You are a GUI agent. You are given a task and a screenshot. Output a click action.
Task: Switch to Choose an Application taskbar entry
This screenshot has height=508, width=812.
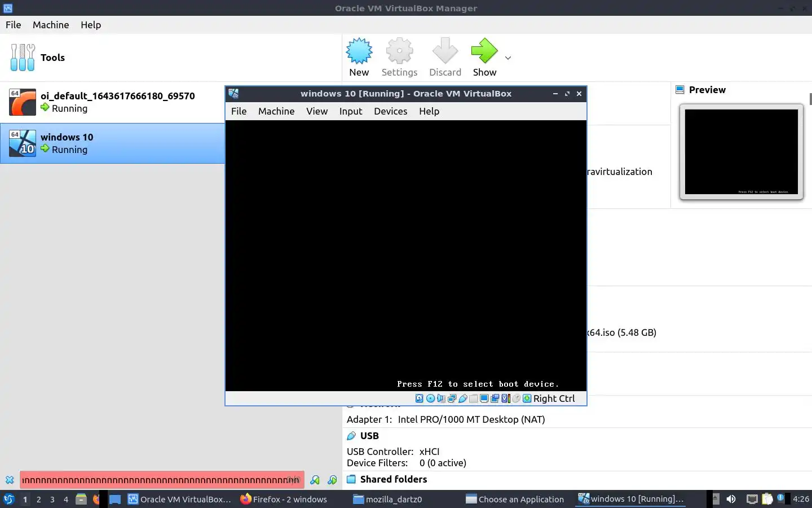click(515, 499)
